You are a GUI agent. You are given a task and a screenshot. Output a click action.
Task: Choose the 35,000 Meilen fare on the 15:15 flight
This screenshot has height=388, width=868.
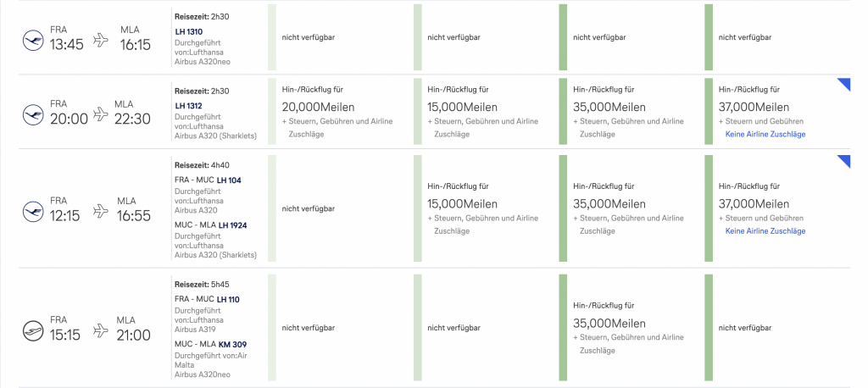[x=609, y=324]
